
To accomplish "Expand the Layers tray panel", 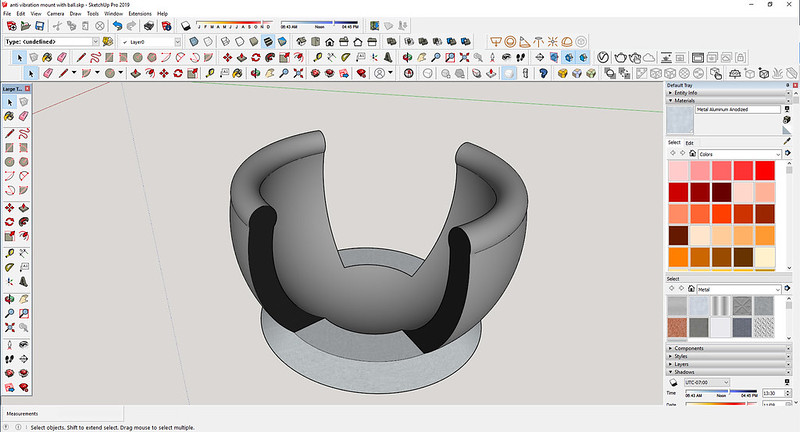I will point(729,364).
